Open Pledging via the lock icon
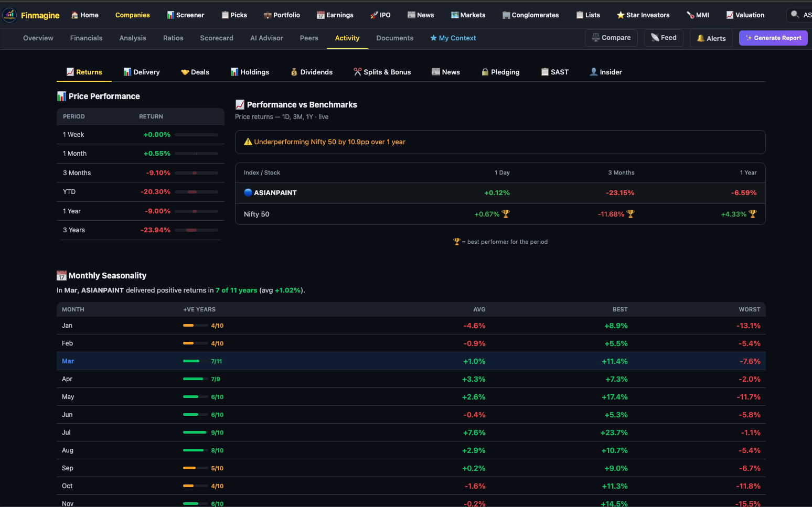812x507 pixels. click(485, 71)
